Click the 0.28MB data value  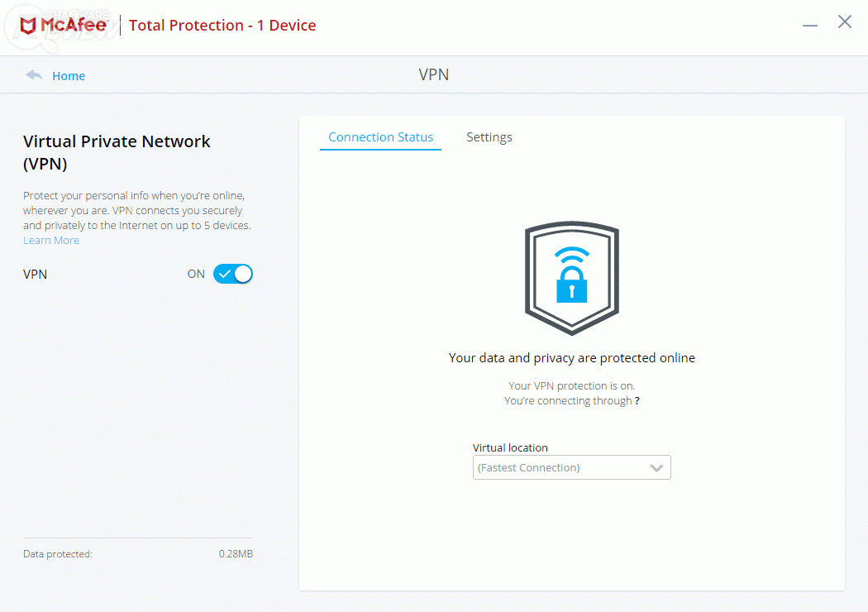click(236, 554)
